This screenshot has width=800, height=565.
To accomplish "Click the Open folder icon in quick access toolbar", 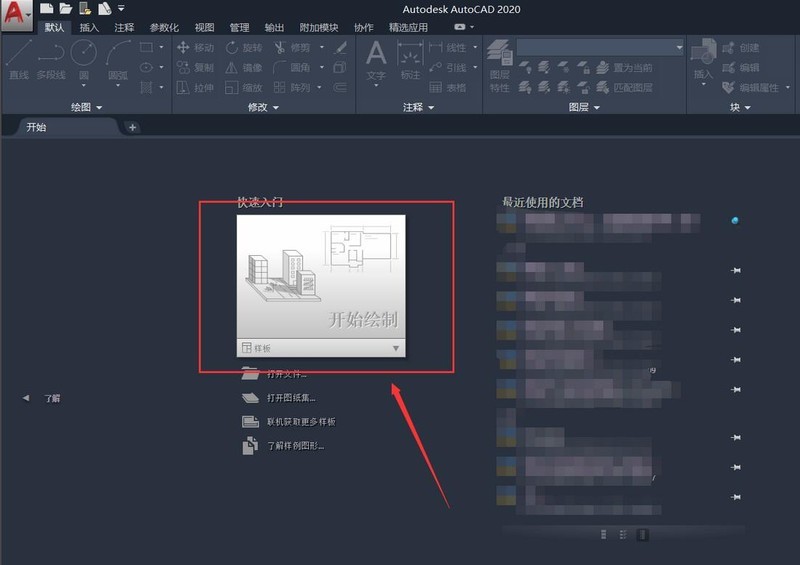I will tap(65, 8).
